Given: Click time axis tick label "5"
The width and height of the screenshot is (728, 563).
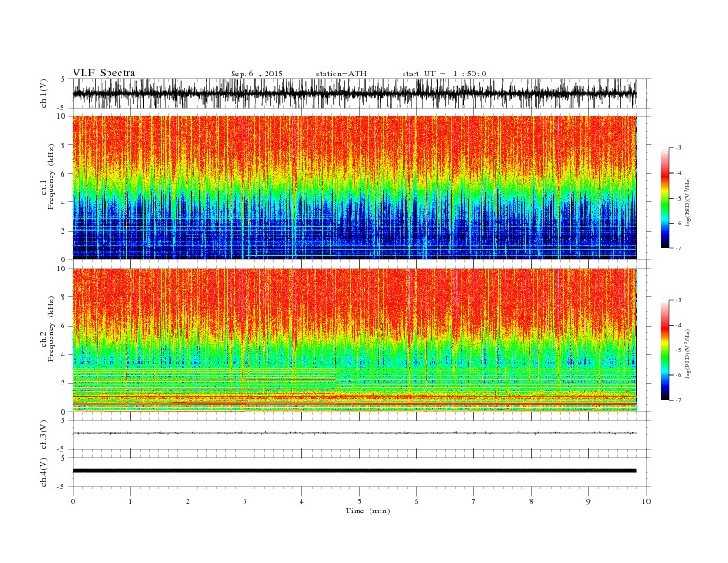Looking at the screenshot, I should (x=359, y=501).
